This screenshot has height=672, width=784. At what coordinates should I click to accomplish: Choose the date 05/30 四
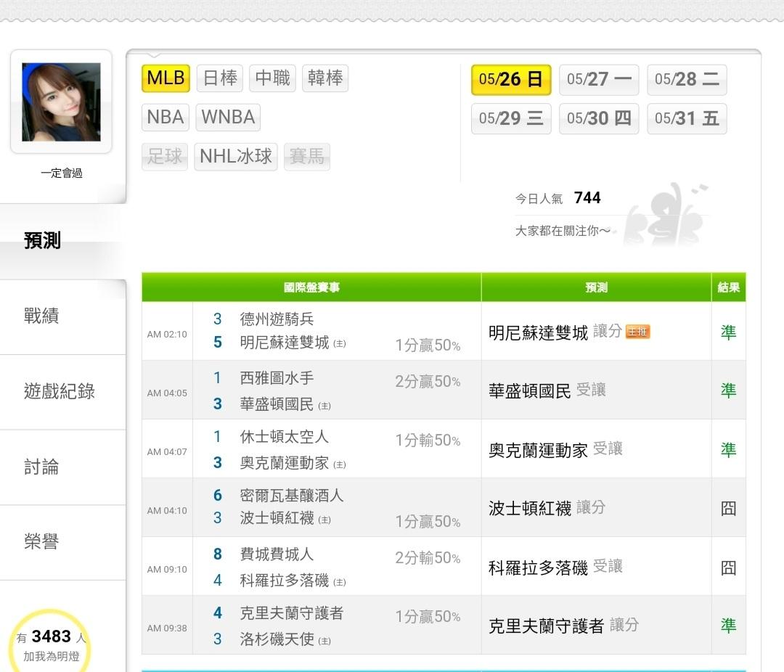599,118
